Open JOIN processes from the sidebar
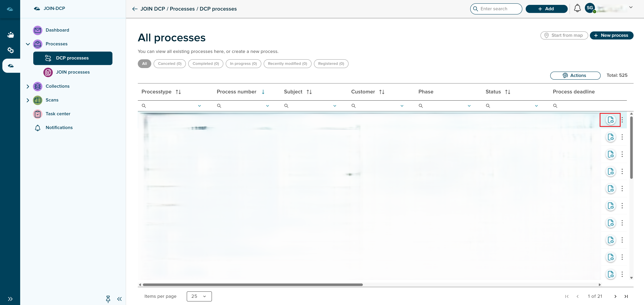644x305 pixels. point(73,72)
